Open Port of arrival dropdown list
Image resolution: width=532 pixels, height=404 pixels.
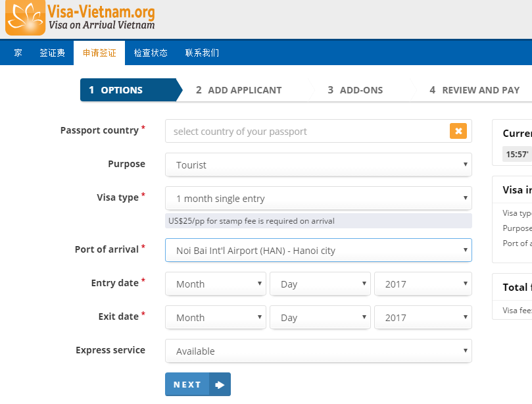click(318, 251)
